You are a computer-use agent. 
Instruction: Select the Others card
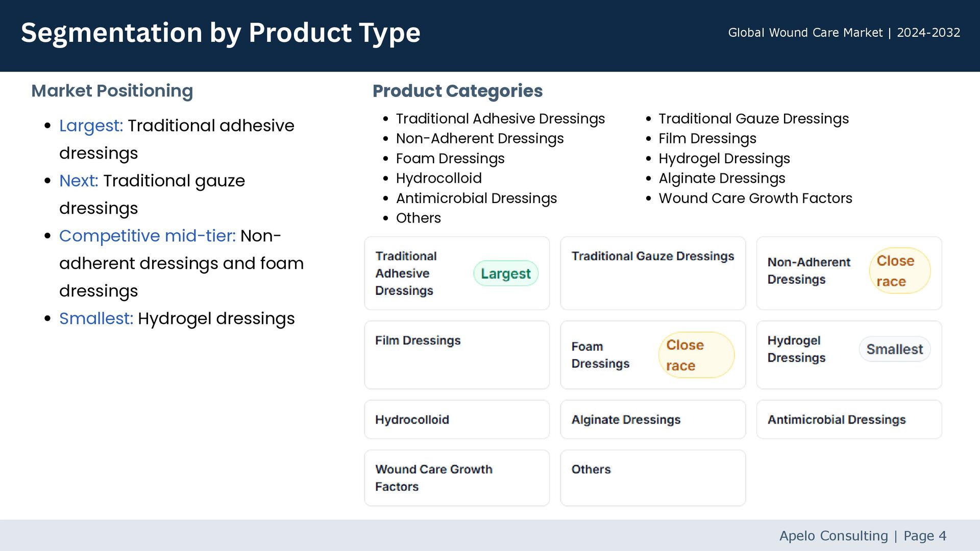click(x=652, y=478)
